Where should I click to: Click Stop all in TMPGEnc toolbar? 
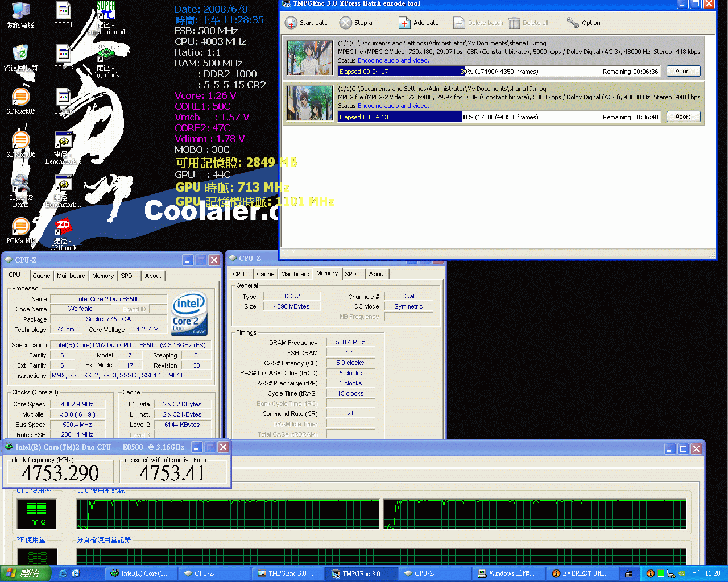coord(357,23)
